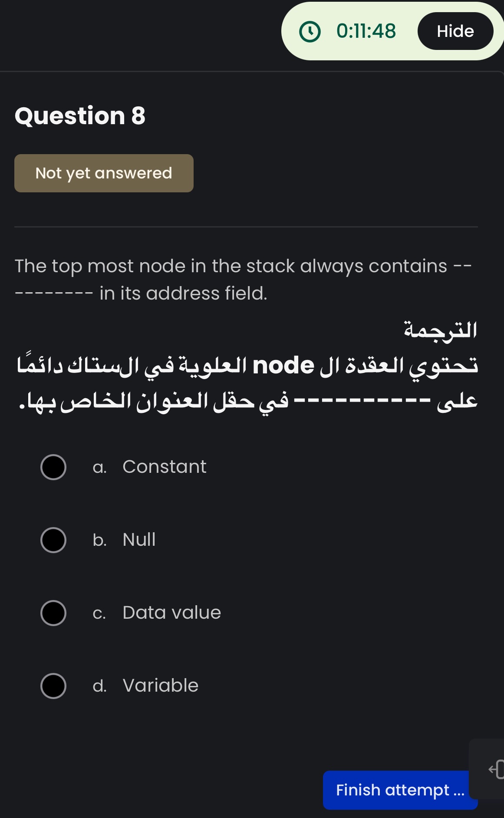Viewport: 504px width, 818px height.
Task: Click the Variable answer label
Action: pyautogui.click(x=160, y=686)
